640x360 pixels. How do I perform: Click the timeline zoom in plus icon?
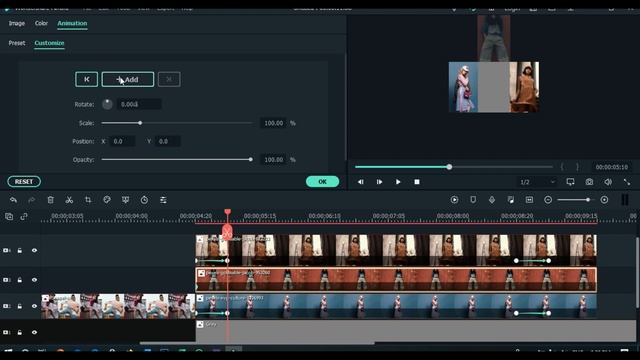click(x=604, y=200)
